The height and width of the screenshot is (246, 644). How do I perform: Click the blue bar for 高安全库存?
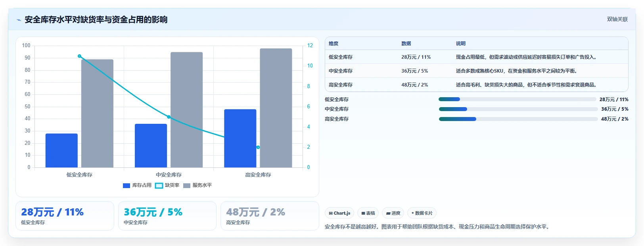pyautogui.click(x=240, y=138)
